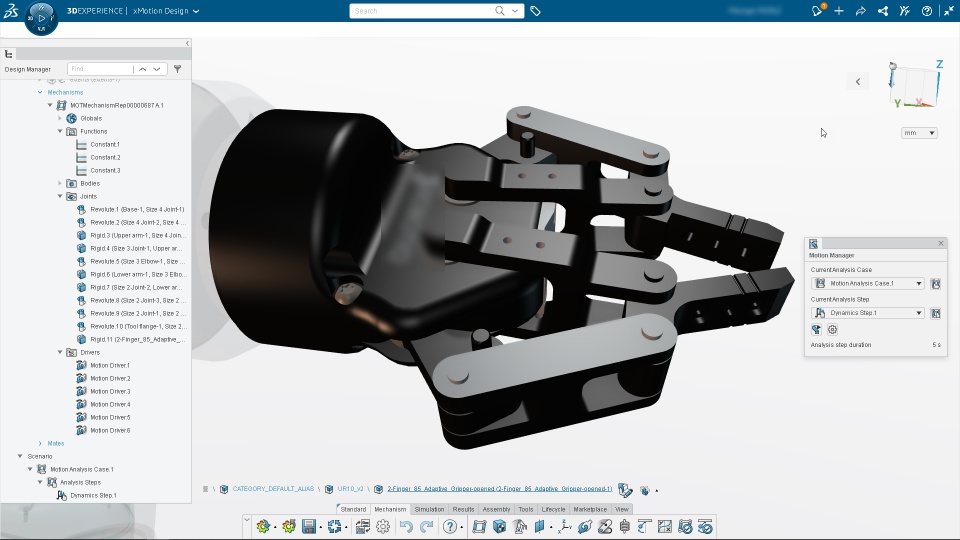Image resolution: width=960 pixels, height=540 pixels.
Task: Switch to the Standard tab
Action: click(x=353, y=509)
